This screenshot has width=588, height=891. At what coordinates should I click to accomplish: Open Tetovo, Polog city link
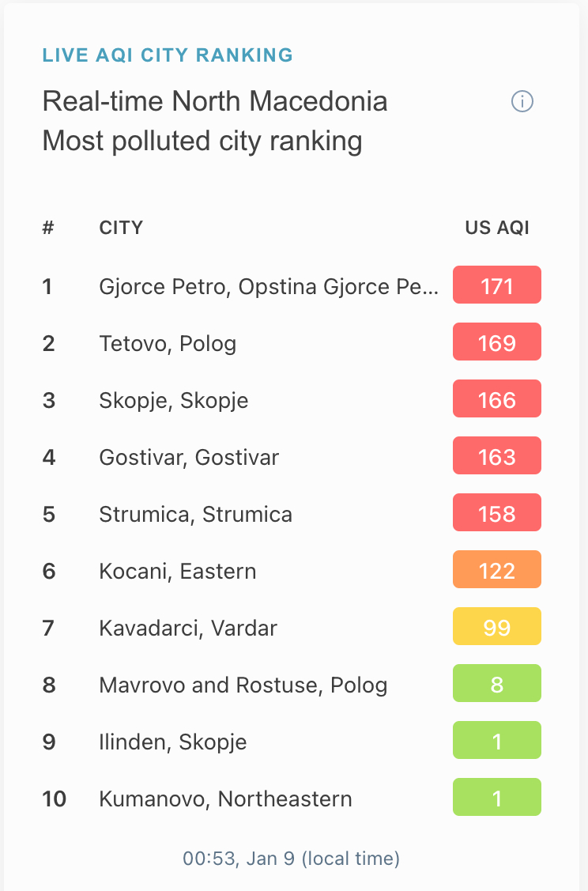tap(168, 344)
